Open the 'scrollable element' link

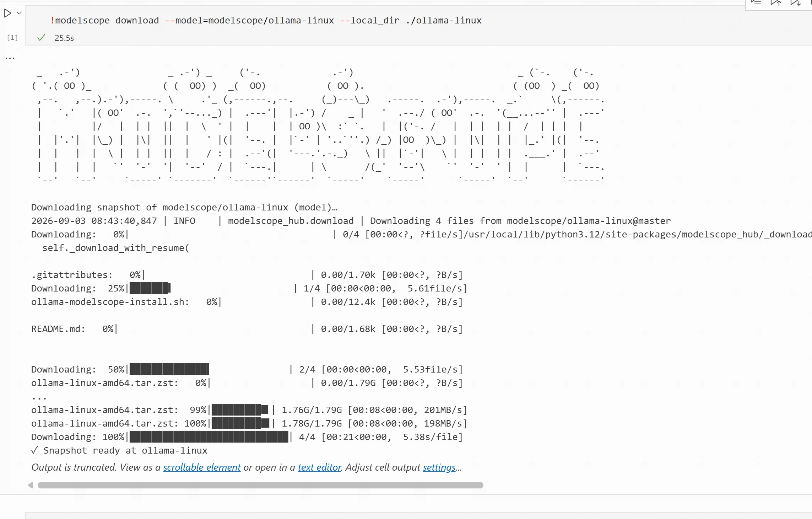click(x=202, y=467)
